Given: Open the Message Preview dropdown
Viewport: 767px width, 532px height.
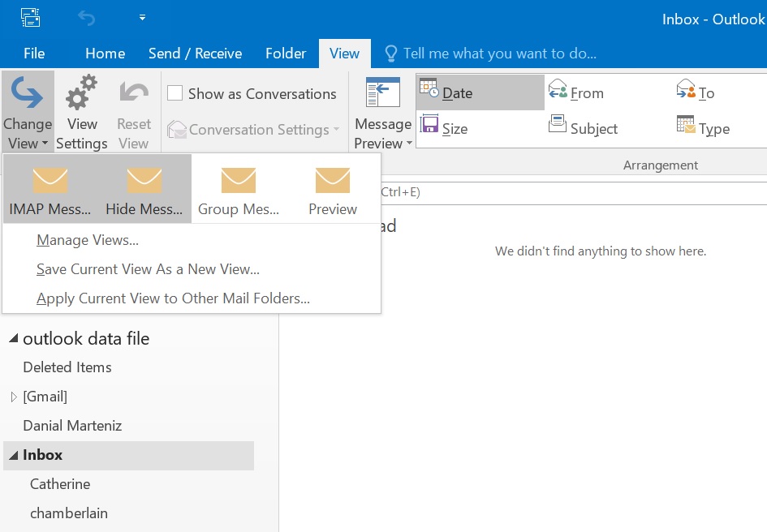Looking at the screenshot, I should pos(383,112).
